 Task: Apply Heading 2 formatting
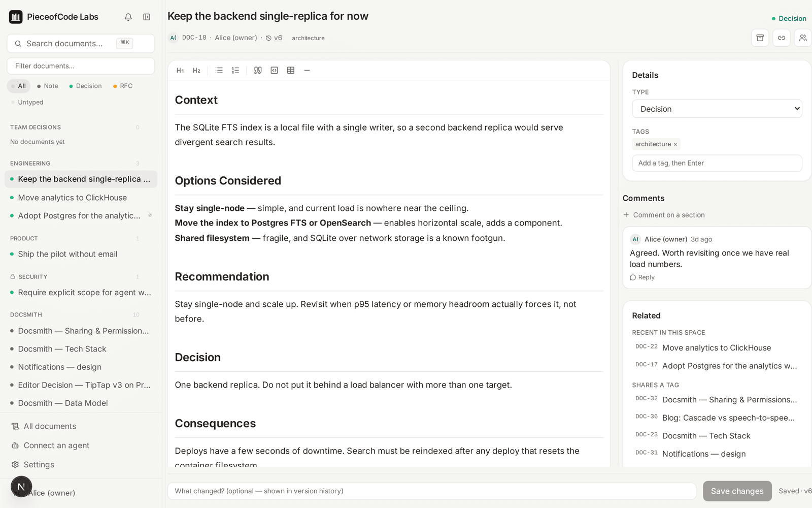point(196,71)
